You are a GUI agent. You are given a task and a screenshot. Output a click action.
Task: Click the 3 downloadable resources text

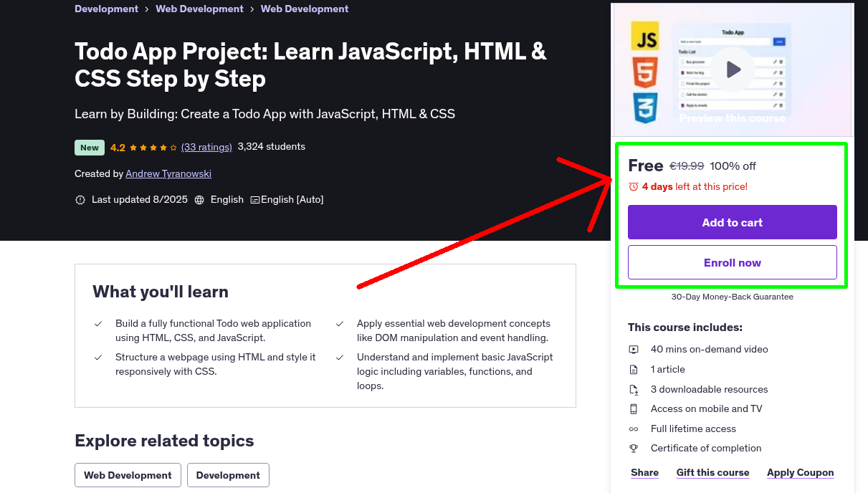[710, 390]
